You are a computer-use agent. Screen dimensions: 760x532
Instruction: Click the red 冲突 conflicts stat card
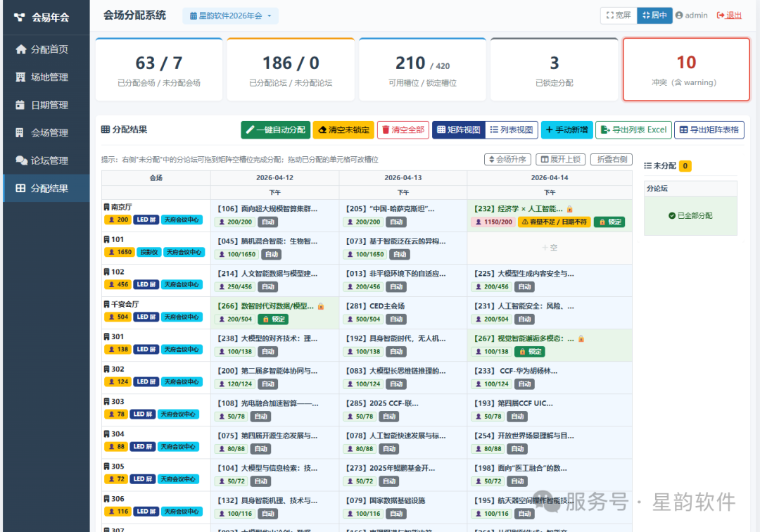click(x=686, y=70)
